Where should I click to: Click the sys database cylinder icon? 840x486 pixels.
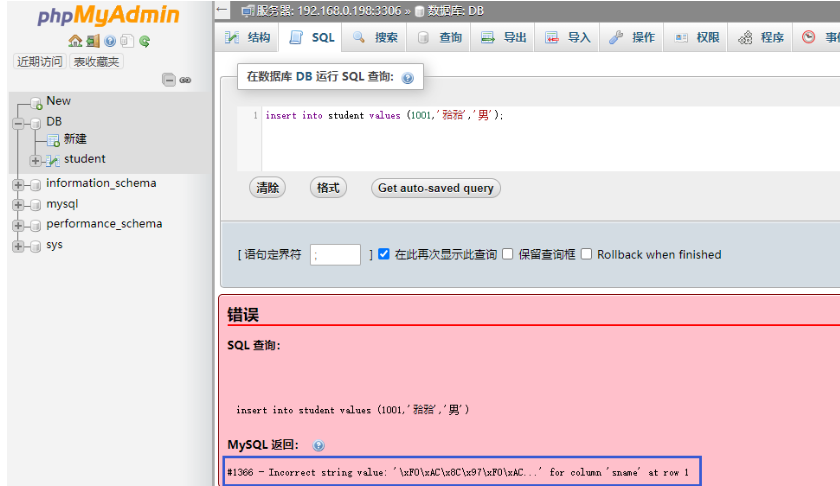coord(36,246)
